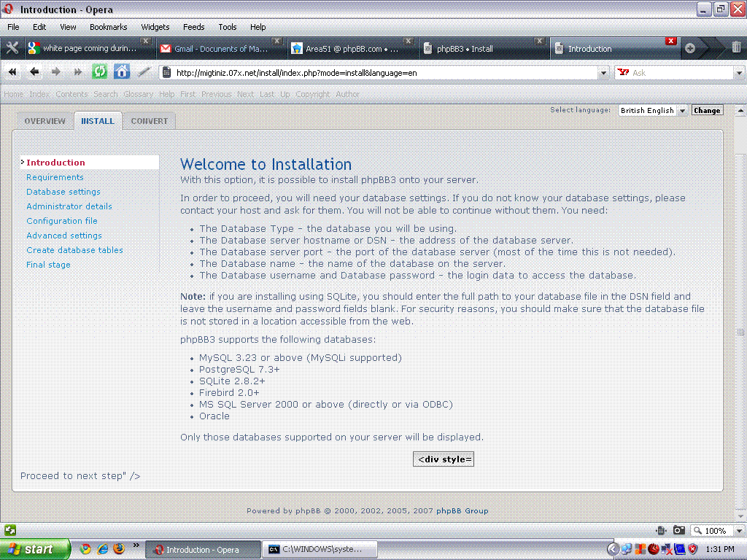
Task: Open the Requirements sidebar link
Action: [55, 177]
